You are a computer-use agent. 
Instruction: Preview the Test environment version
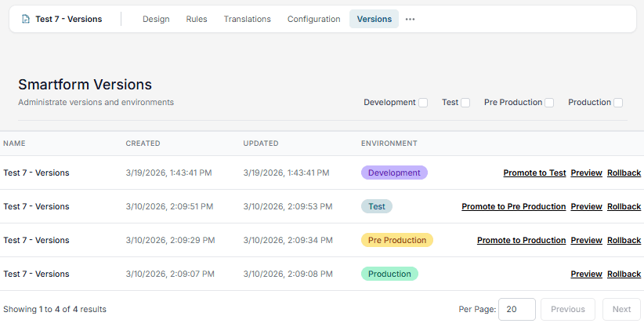(587, 206)
